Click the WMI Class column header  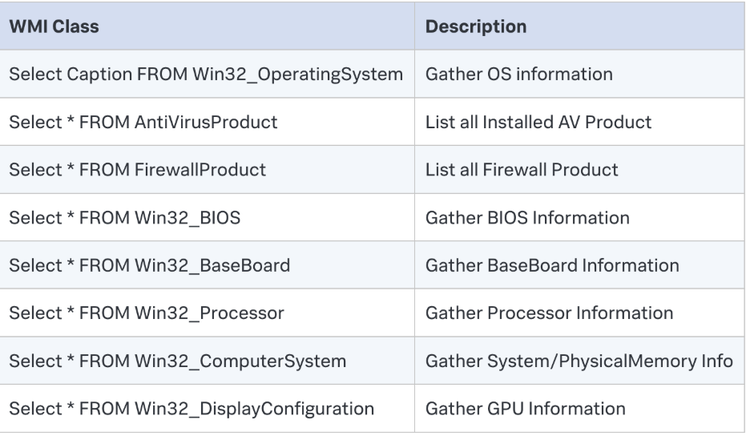point(54,27)
